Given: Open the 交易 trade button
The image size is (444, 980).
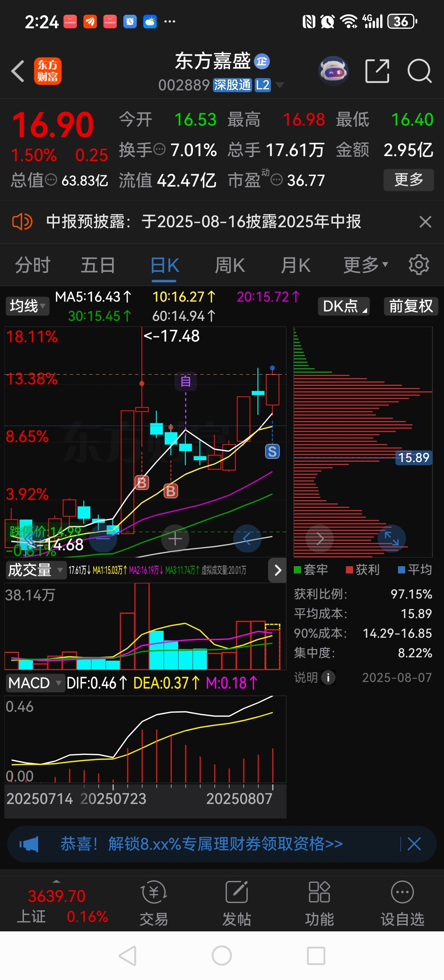Looking at the screenshot, I should pos(154,903).
